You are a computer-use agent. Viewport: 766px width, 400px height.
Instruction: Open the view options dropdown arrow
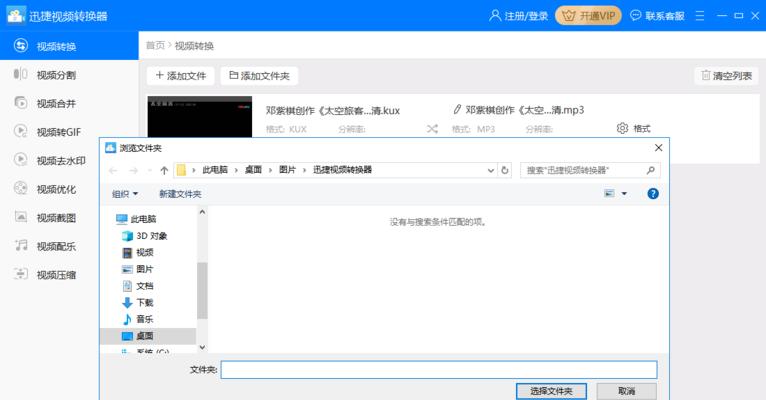pyautogui.click(x=624, y=194)
